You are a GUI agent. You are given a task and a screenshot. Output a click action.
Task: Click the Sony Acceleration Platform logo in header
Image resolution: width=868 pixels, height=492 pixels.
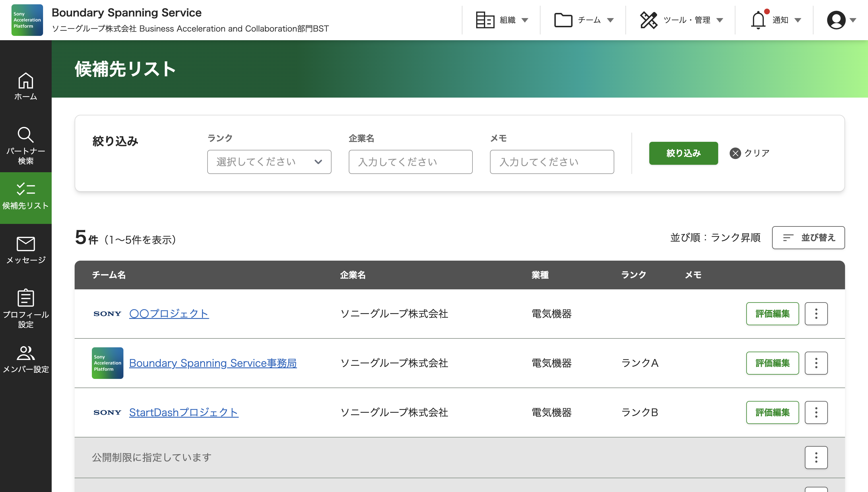tap(27, 20)
